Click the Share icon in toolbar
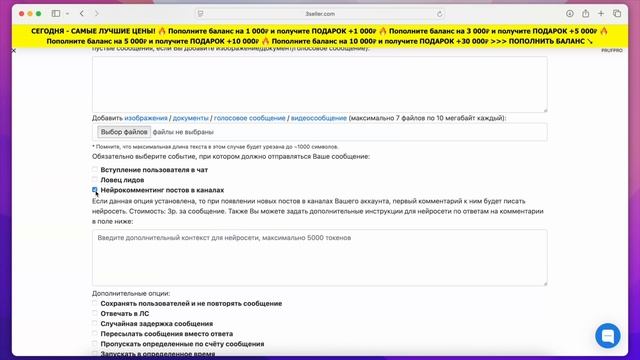The width and height of the screenshot is (640, 360). point(586,13)
